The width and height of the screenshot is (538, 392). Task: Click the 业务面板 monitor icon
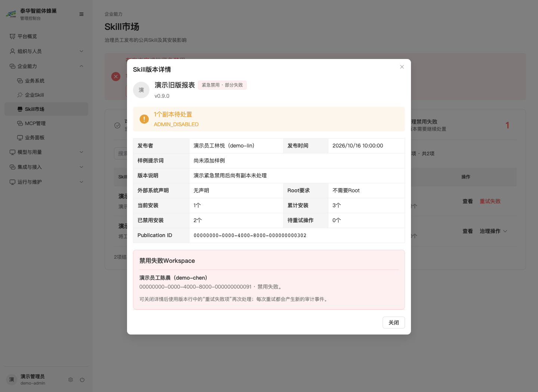click(x=20, y=137)
